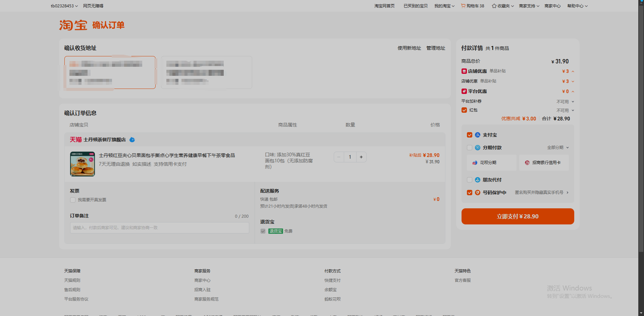Click the bread product thumbnail
This screenshot has height=316, width=644.
pos(83,164)
